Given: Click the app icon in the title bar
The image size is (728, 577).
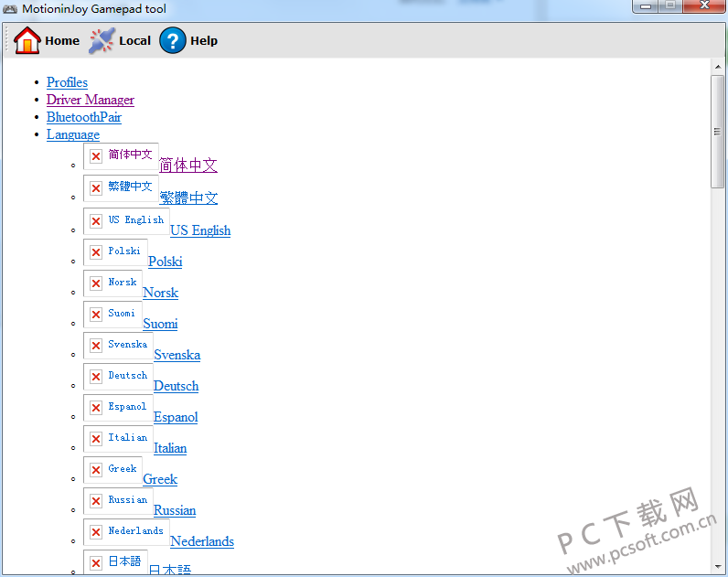Looking at the screenshot, I should pos(10,9).
